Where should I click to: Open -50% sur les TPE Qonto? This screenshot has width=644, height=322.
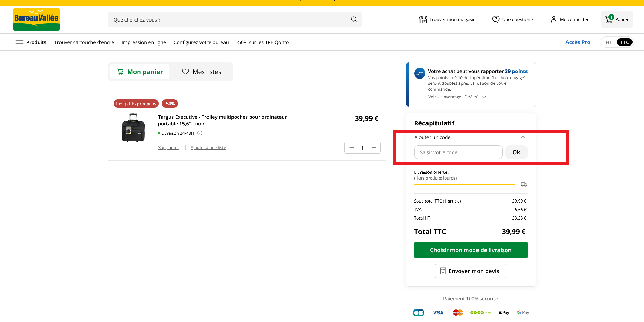pos(263,42)
